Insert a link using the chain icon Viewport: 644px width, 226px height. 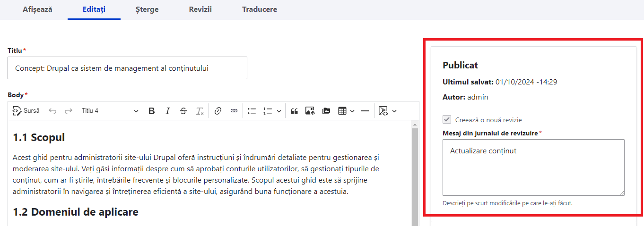218,111
